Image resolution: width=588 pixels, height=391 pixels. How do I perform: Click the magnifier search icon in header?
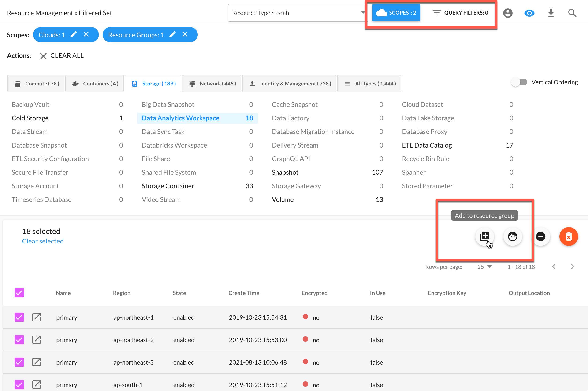[x=572, y=13]
